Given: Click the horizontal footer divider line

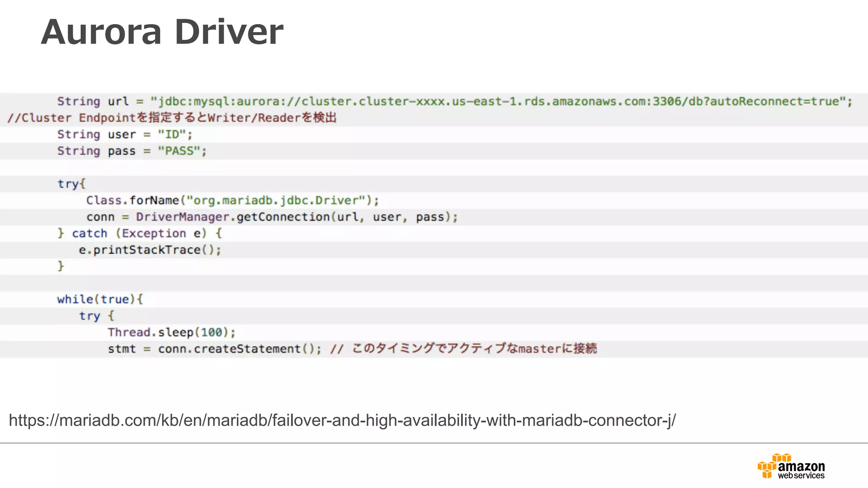Looking at the screenshot, I should 434,443.
